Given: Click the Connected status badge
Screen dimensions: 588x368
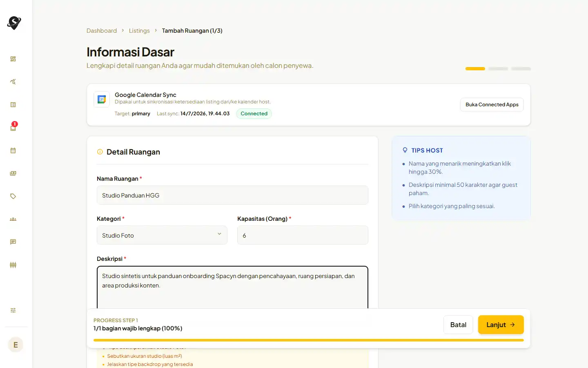Looking at the screenshot, I should point(254,114).
